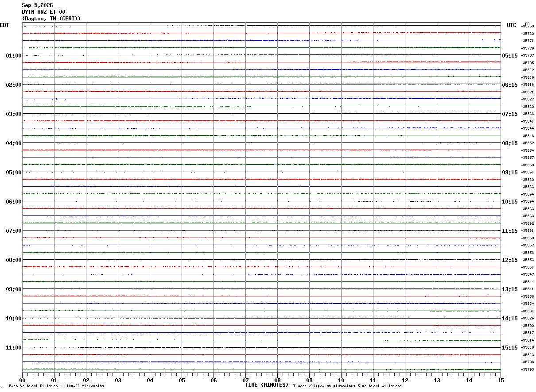Select the -35793 DC offset value
The image size is (536, 392).
pyautogui.click(x=528, y=369)
